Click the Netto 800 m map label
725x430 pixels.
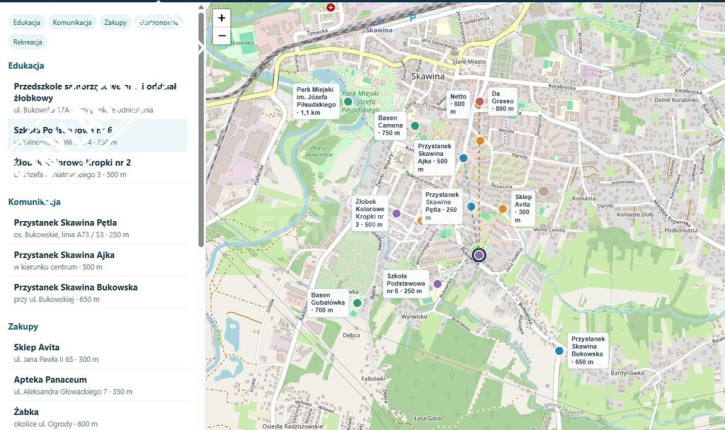pos(458,104)
